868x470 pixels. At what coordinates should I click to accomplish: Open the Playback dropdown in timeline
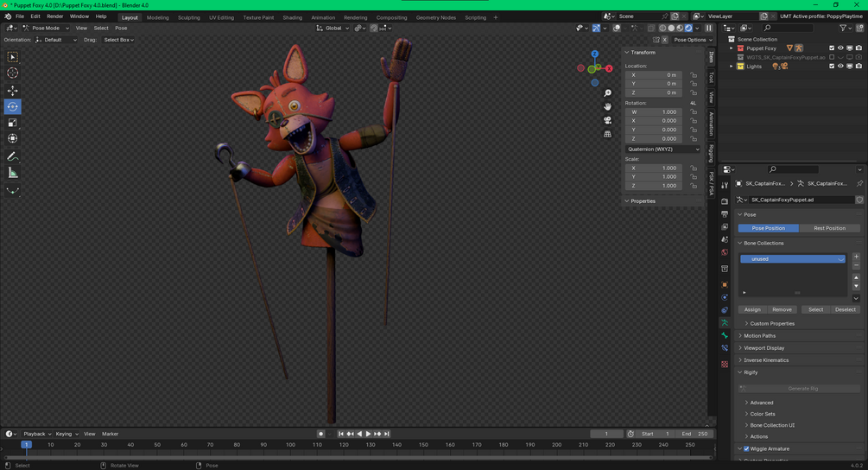click(36, 434)
